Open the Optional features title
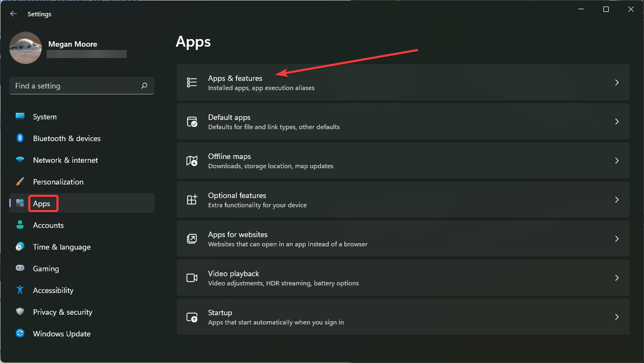 tap(237, 195)
